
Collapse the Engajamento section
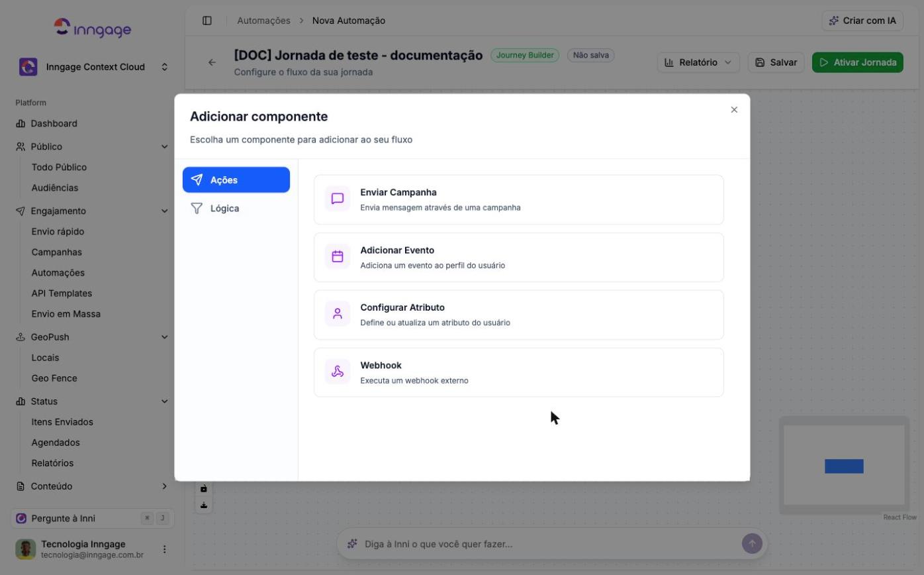coord(165,211)
